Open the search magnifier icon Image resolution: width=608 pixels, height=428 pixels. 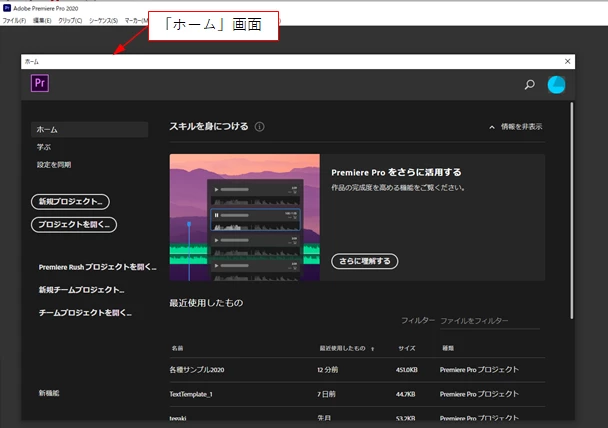point(529,85)
